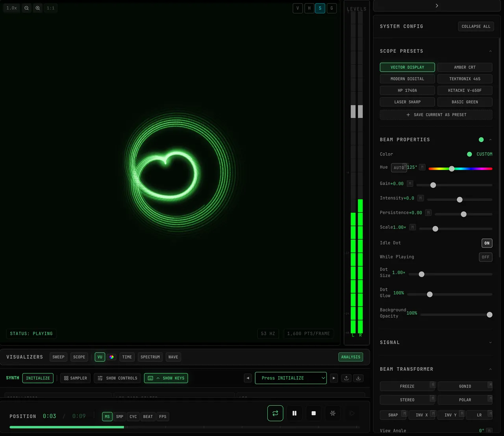Turn off the Idle Dot toggle

coord(487,243)
